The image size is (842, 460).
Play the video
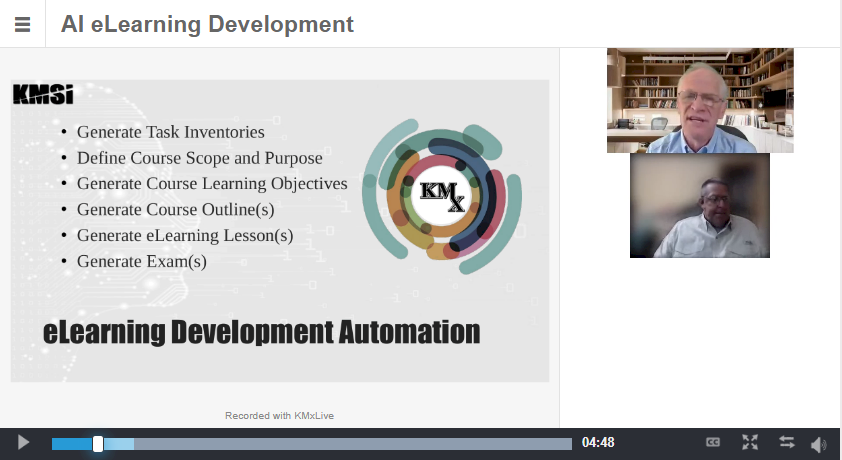pyautogui.click(x=23, y=443)
